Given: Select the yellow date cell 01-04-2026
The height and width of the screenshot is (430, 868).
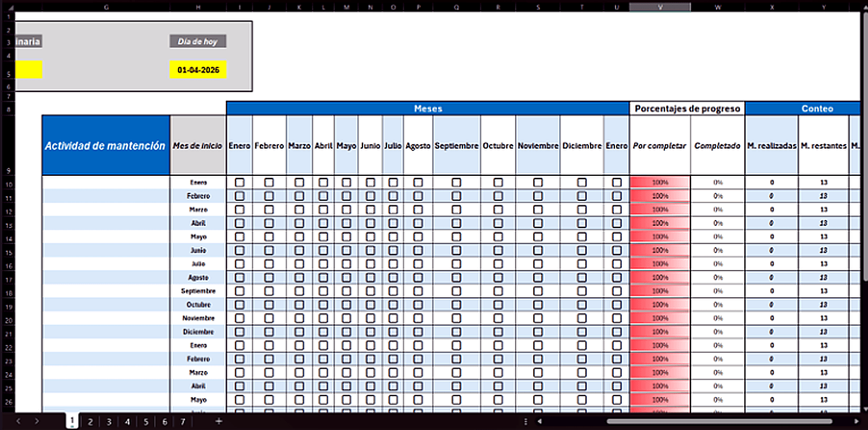Looking at the screenshot, I should [x=198, y=70].
